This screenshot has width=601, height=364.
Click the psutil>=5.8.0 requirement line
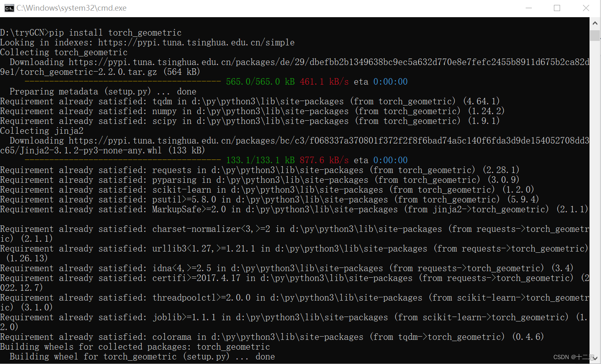(269, 200)
